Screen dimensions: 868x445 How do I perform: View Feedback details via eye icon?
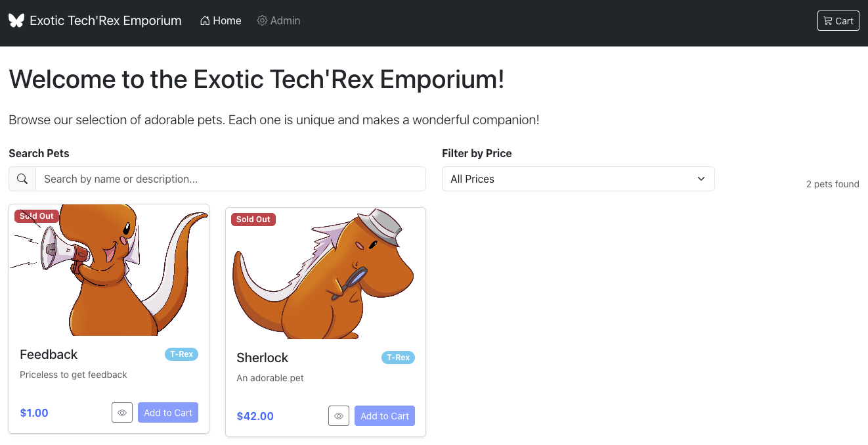click(x=122, y=413)
